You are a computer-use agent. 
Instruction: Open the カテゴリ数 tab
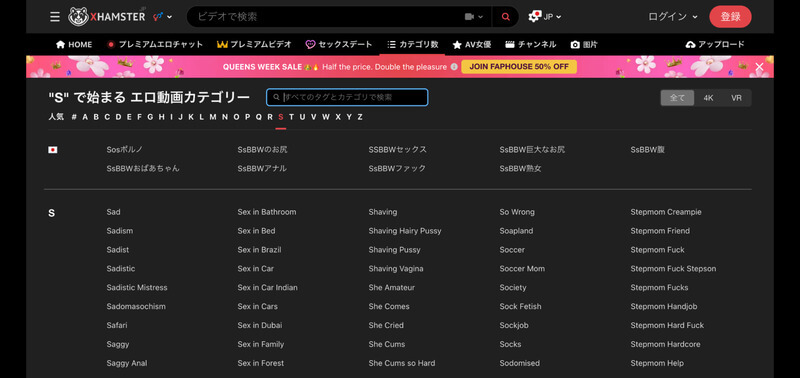click(x=412, y=44)
